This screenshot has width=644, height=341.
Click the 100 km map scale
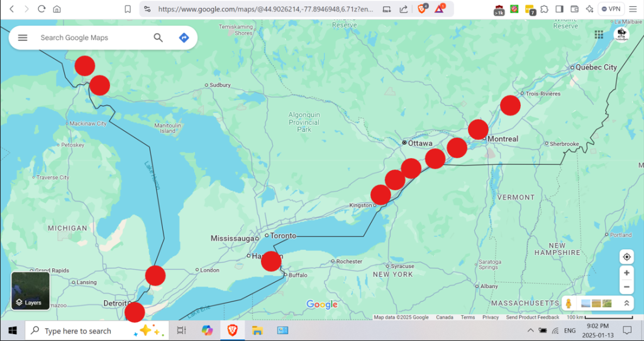pos(599,317)
